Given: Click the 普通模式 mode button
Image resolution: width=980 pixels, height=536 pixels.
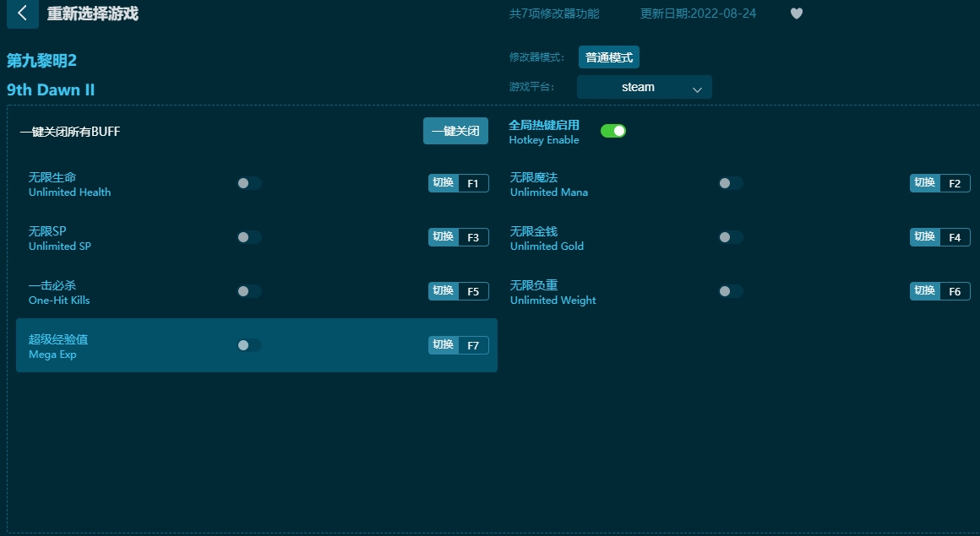Looking at the screenshot, I should click(609, 57).
